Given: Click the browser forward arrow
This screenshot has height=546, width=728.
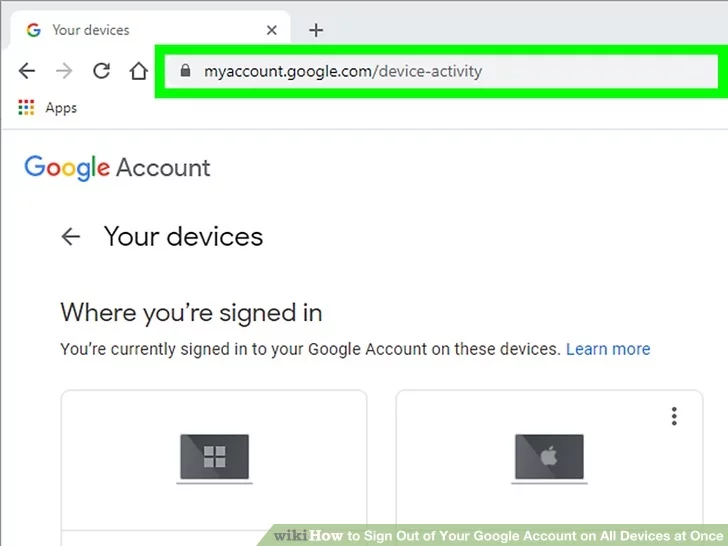Looking at the screenshot, I should (x=64, y=71).
